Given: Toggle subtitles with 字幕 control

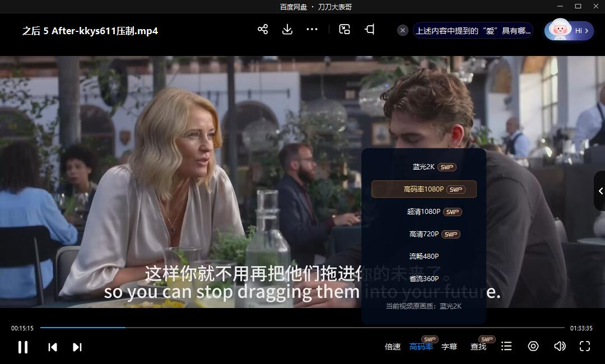Looking at the screenshot, I should point(449,346).
